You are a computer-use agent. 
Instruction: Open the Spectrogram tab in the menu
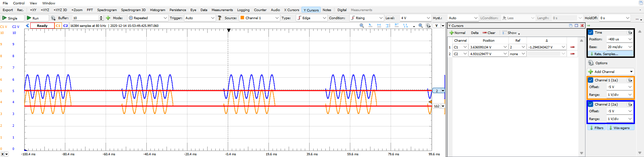107,10
